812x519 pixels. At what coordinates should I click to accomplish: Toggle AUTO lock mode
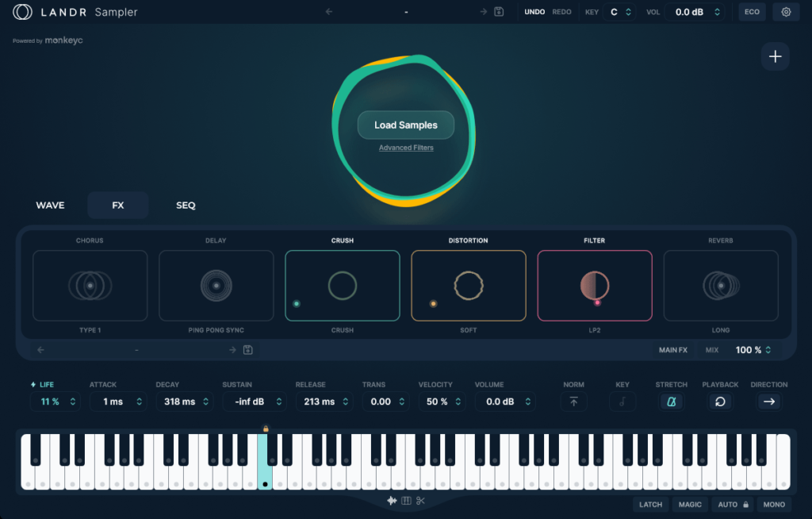[733, 505]
